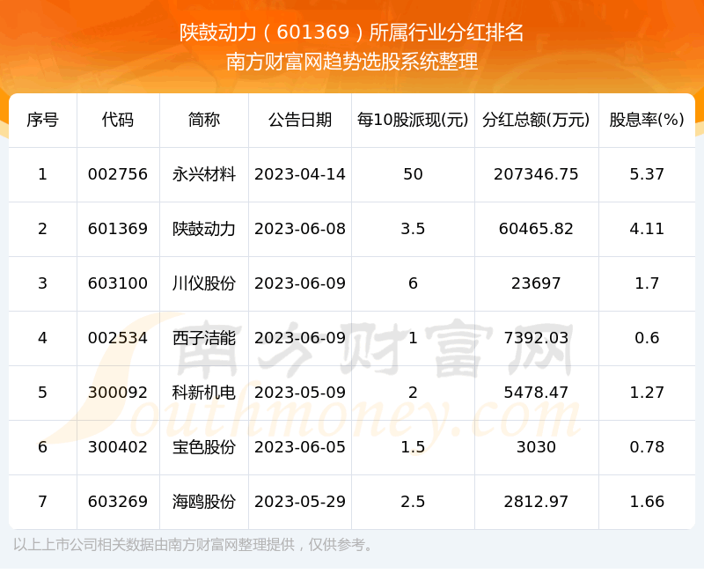This screenshot has width=704, height=588.
Task: Select stock code 002534
Action: click(x=118, y=338)
